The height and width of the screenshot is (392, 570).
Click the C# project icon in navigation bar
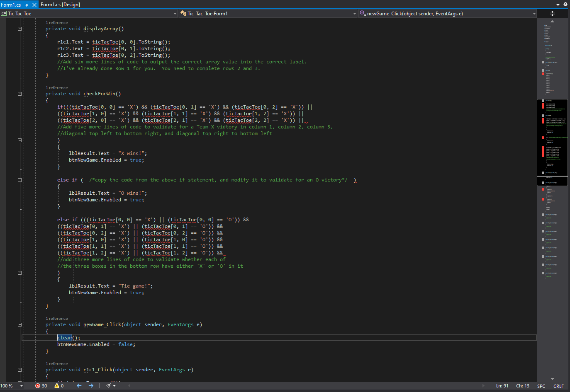click(4, 14)
